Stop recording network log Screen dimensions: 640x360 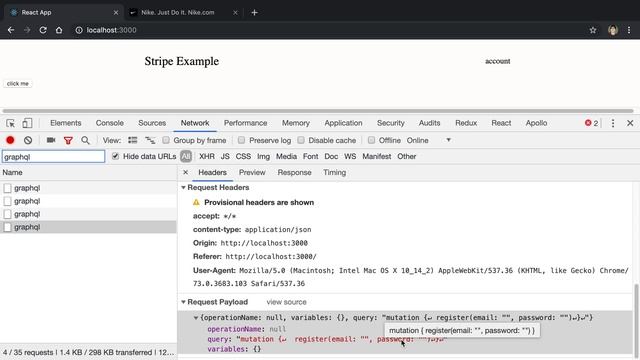(10, 140)
